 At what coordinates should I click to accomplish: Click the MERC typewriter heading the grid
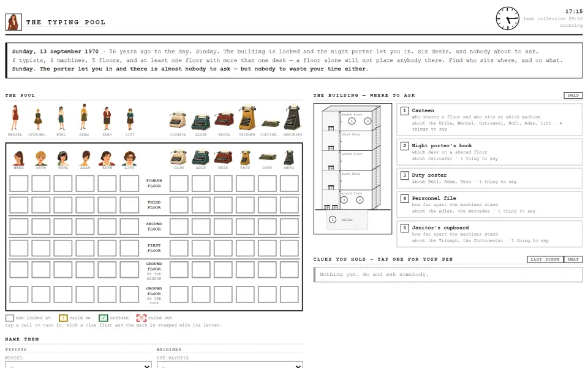(289, 158)
